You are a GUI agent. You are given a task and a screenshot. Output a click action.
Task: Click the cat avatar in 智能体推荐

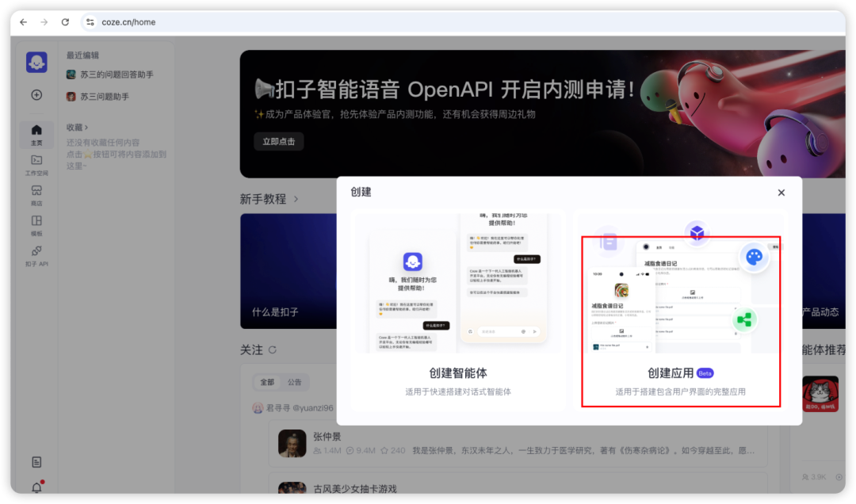820,394
